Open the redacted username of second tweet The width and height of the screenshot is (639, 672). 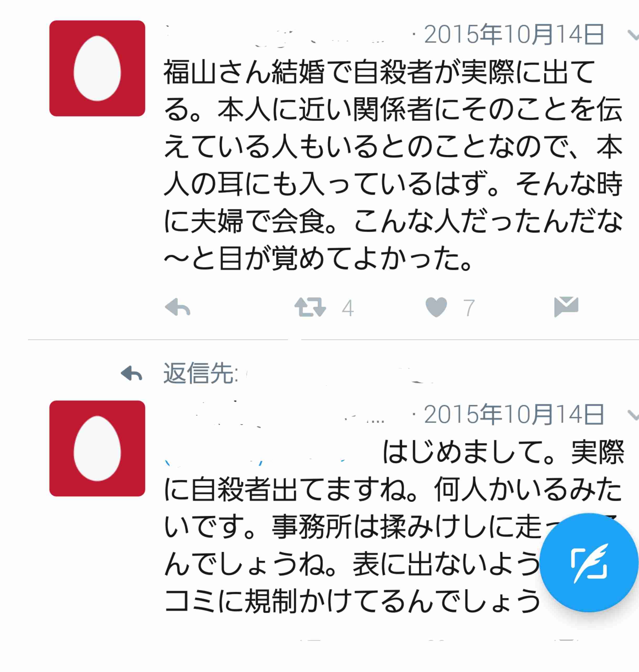[276, 415]
